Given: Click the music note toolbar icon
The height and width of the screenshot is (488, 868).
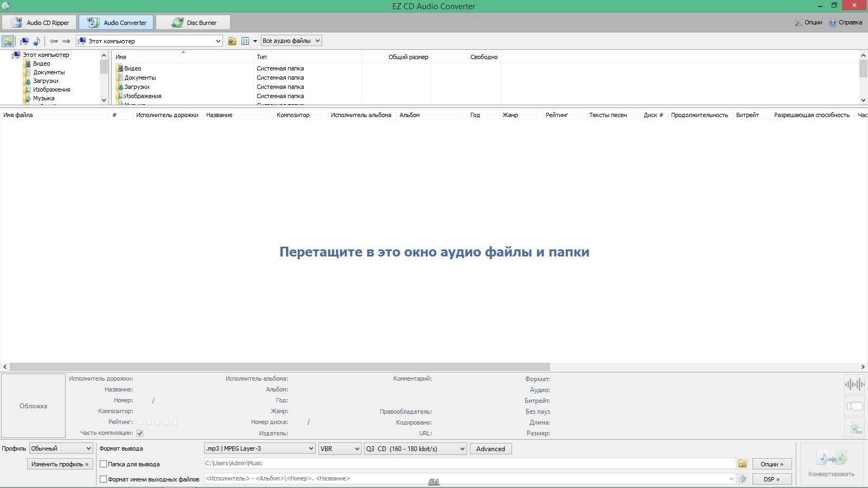Looking at the screenshot, I should [x=36, y=41].
